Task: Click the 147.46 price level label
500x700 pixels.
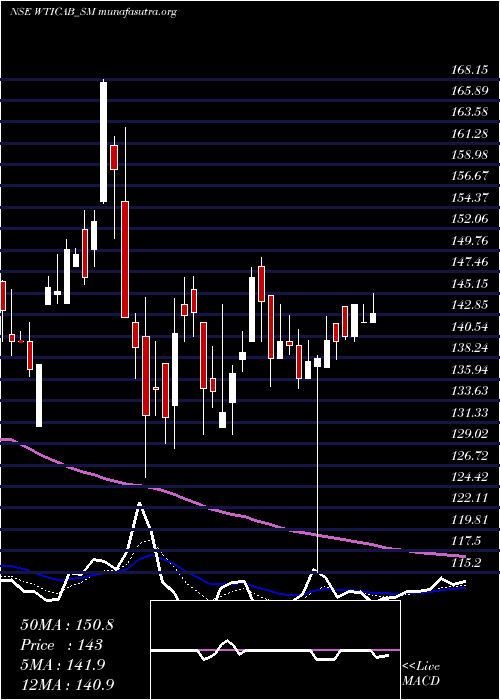Action: coord(469,262)
